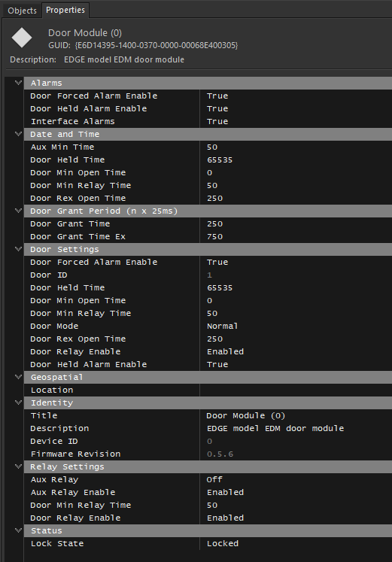Image resolution: width=392 pixels, height=562 pixels.
Task: Click the white diamond Door Module icon
Action: 22,38
